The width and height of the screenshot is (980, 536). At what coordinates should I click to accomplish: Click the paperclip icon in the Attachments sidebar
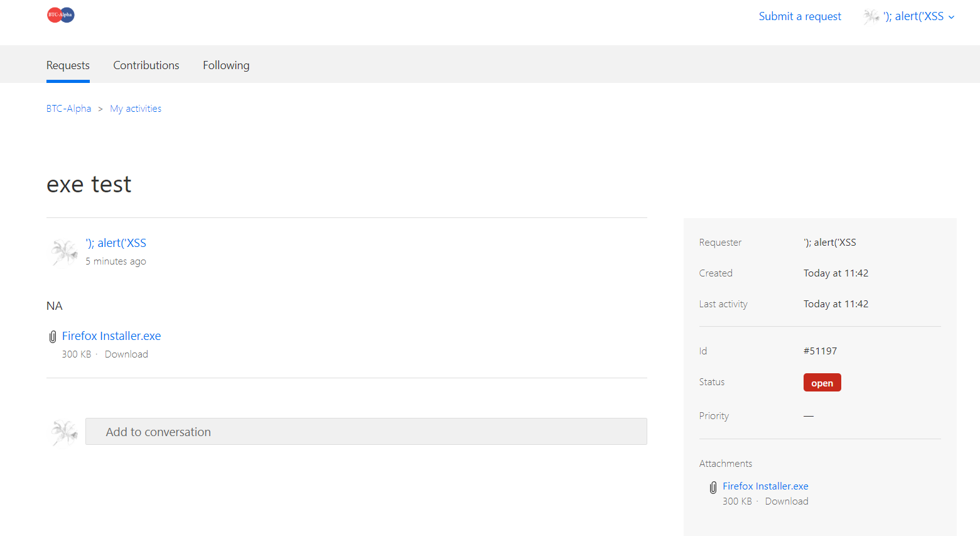pos(713,488)
